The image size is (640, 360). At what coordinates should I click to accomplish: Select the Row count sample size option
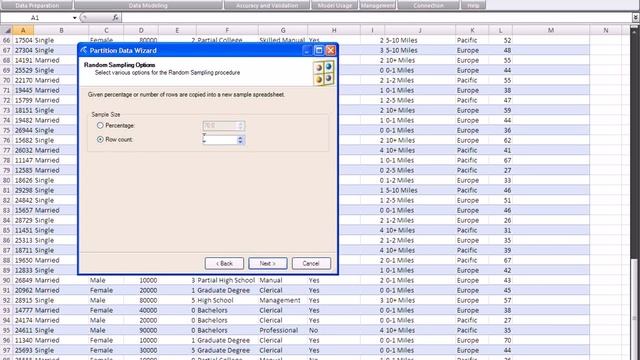click(x=100, y=140)
